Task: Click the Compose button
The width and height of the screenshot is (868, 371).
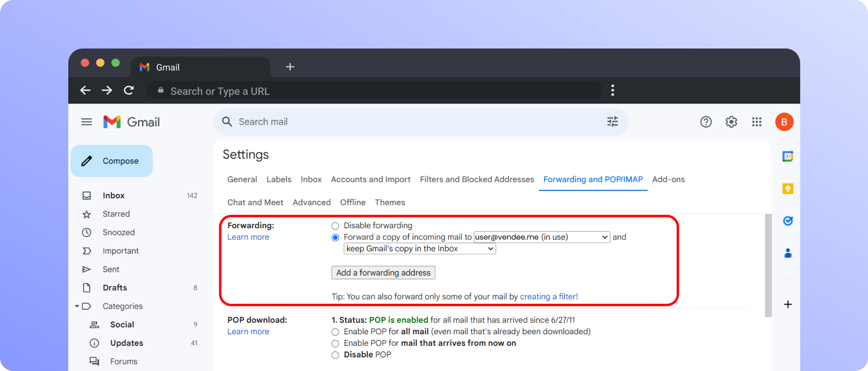Action: click(112, 161)
